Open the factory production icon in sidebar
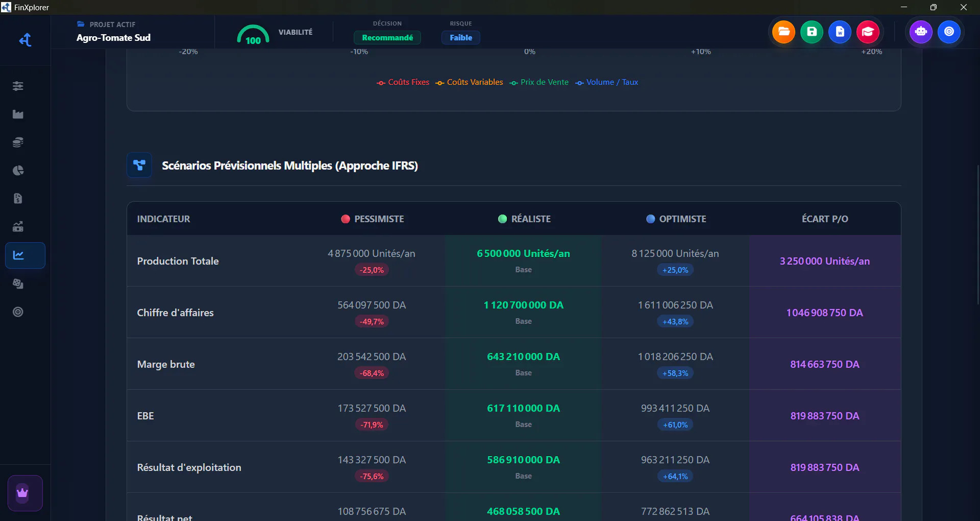This screenshot has width=980, height=521. tap(18, 114)
